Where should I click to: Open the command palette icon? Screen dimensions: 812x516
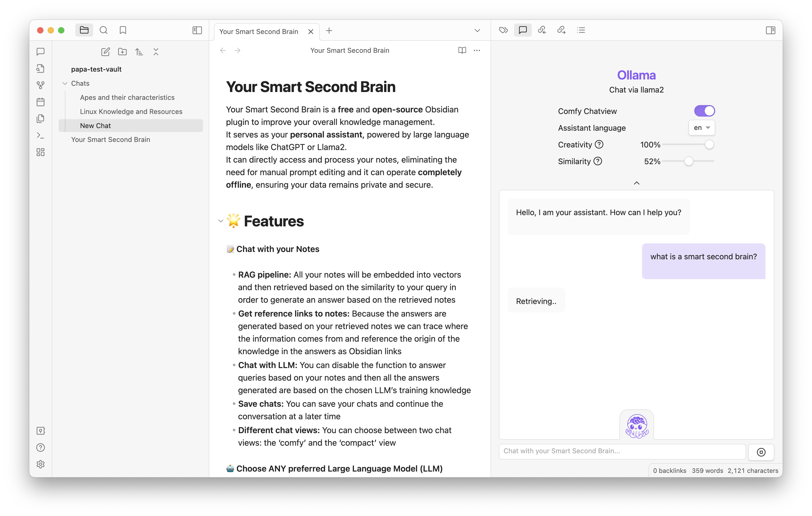41,135
